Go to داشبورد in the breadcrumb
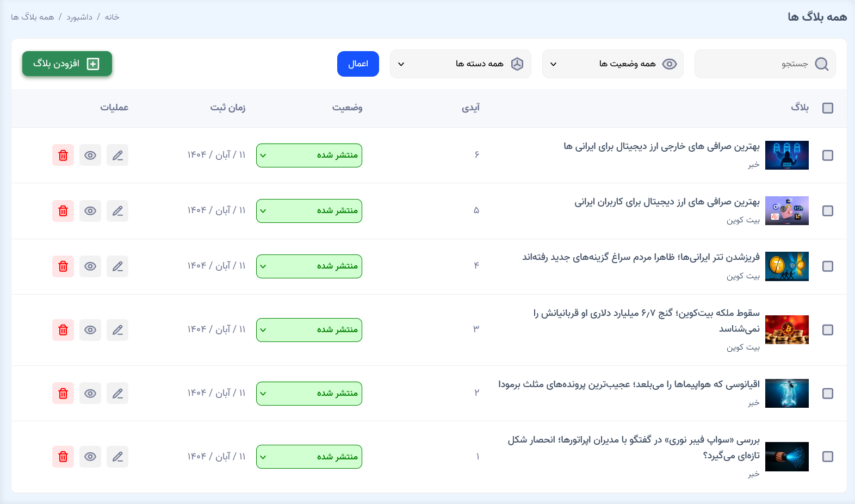The image size is (855, 504). click(x=79, y=17)
